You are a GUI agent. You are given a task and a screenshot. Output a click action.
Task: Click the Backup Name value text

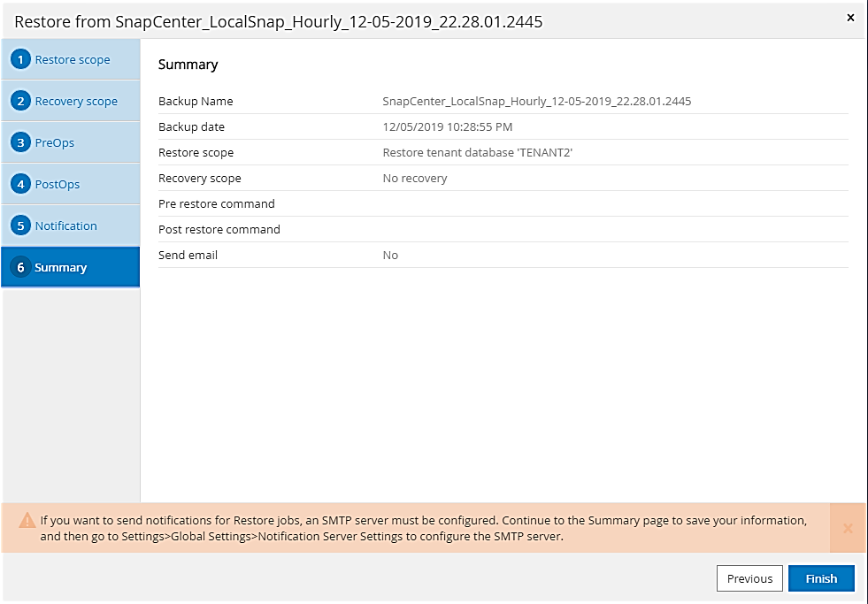tap(536, 102)
